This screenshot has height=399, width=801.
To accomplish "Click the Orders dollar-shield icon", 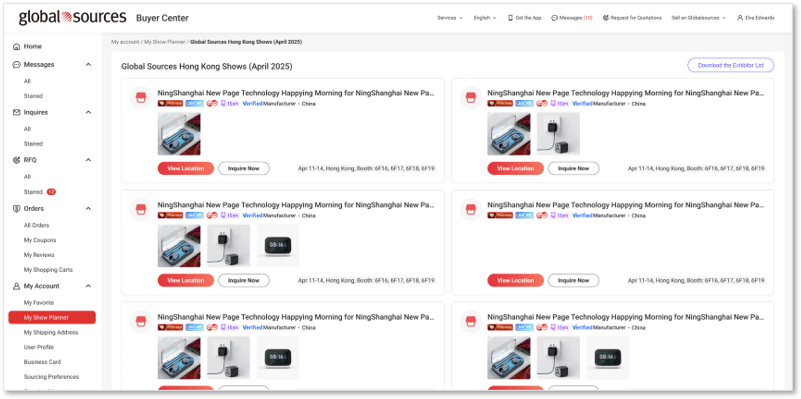I will coord(16,208).
